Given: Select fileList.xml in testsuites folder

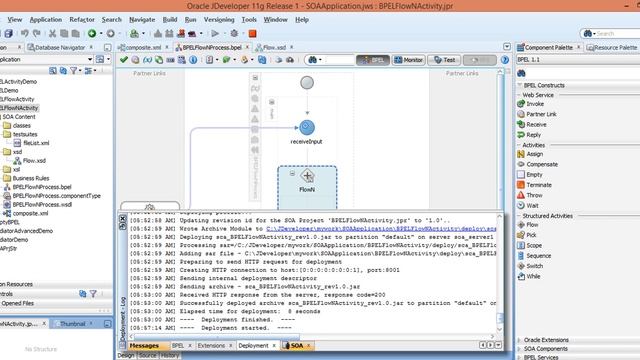Looking at the screenshot, I should [x=36, y=143].
